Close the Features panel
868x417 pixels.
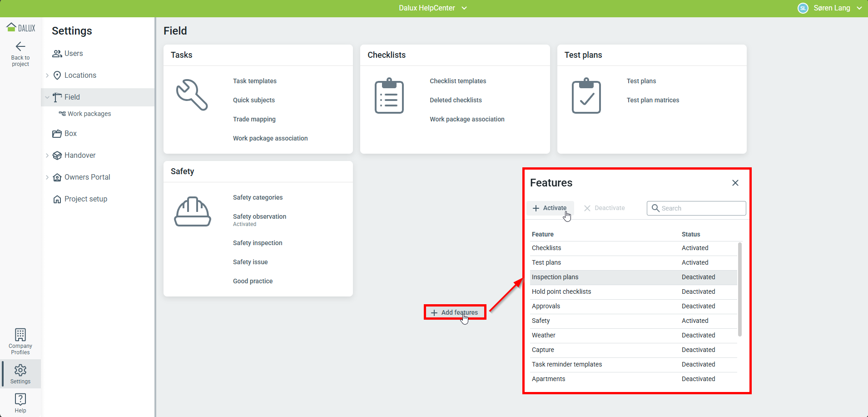coord(735,183)
